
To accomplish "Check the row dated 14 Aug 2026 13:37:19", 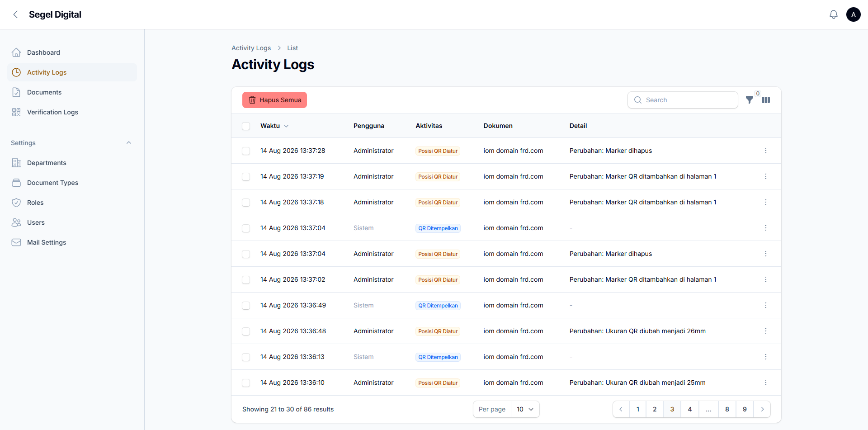I will click(x=246, y=177).
